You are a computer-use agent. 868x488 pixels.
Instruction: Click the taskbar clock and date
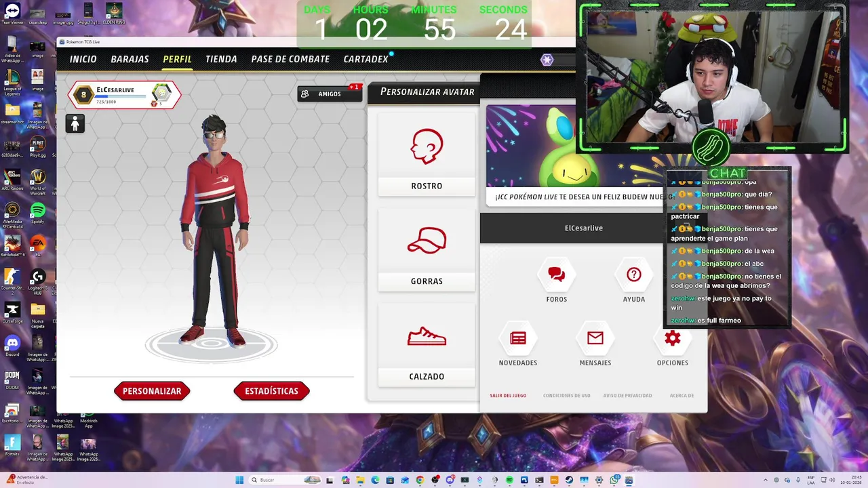[851, 480]
